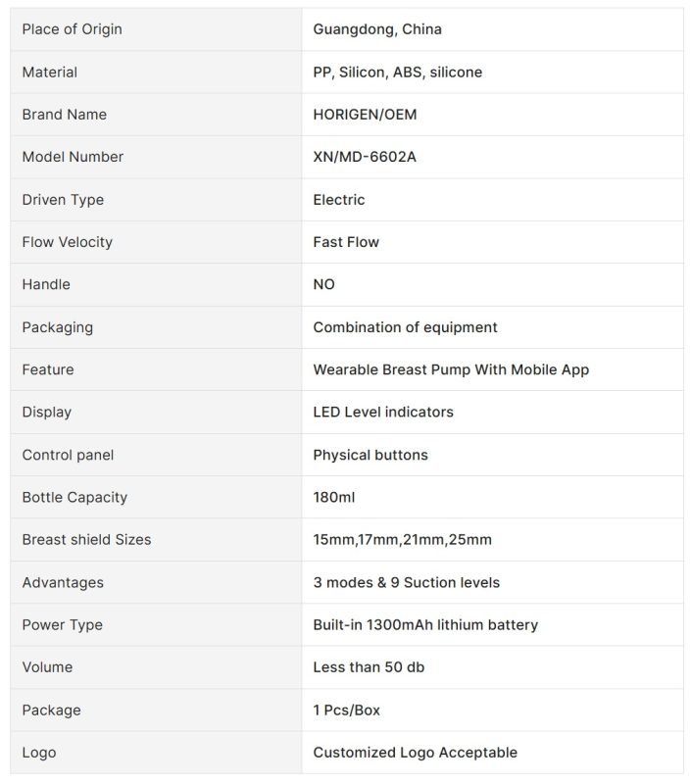The height and width of the screenshot is (784, 691).
Task: Select Customized Logo Acceptable text
Action: pos(415,753)
